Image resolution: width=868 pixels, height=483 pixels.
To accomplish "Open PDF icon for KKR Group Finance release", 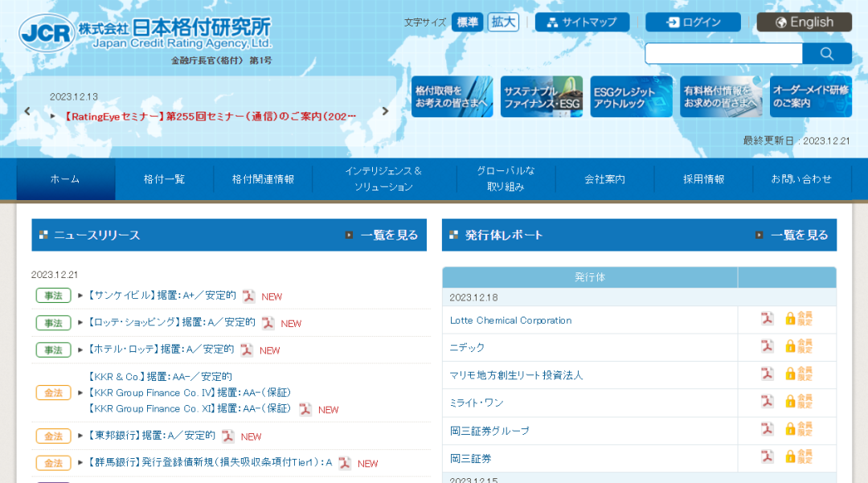I will pyautogui.click(x=305, y=409).
